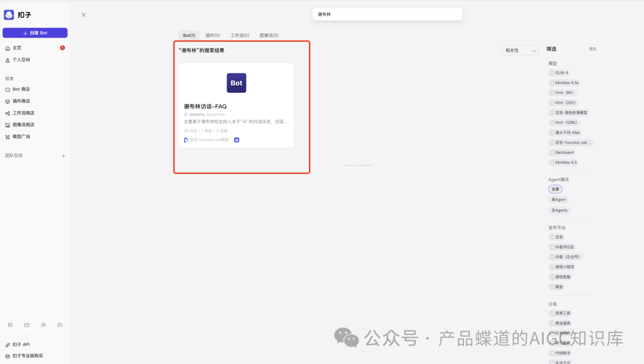Image resolution: width=644 pixels, height=364 pixels.
Task: Filter by 微信客服 platform
Action: point(560,277)
